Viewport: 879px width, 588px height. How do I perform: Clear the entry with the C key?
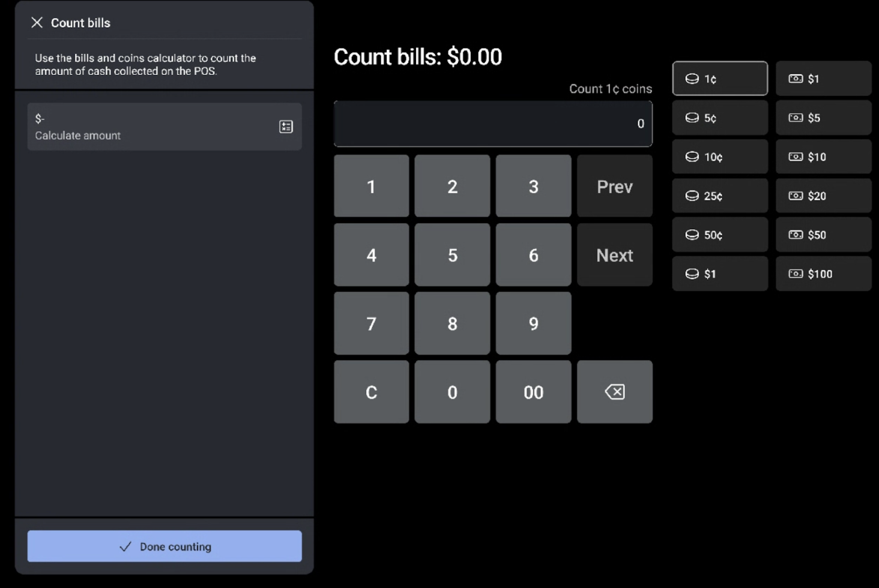point(371,392)
